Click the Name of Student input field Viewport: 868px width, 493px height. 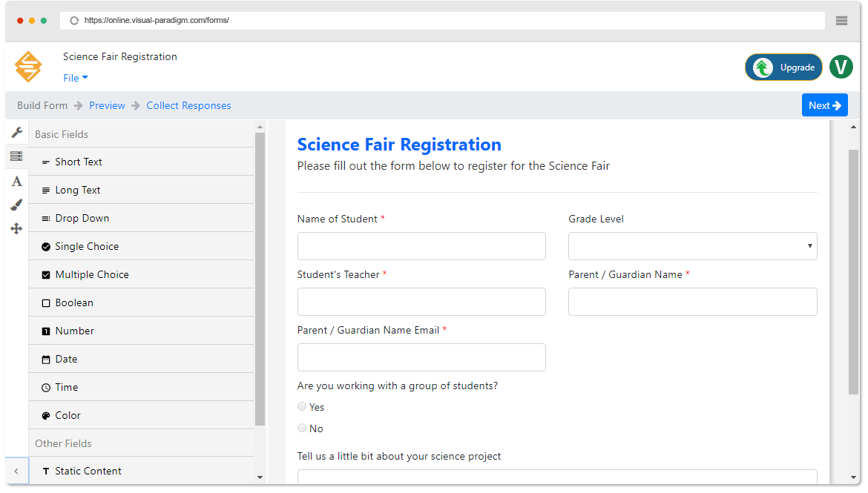[421, 245]
